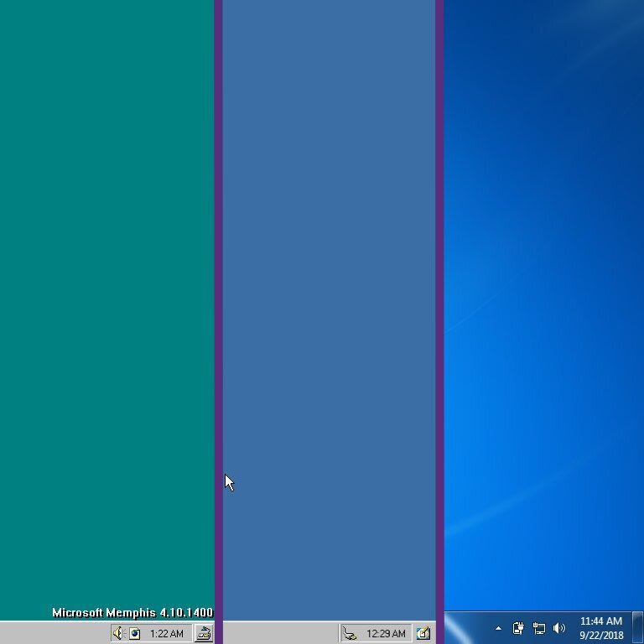Click the notepad icon right of 12:29 AM
The image size is (644, 644).
pos(423,633)
